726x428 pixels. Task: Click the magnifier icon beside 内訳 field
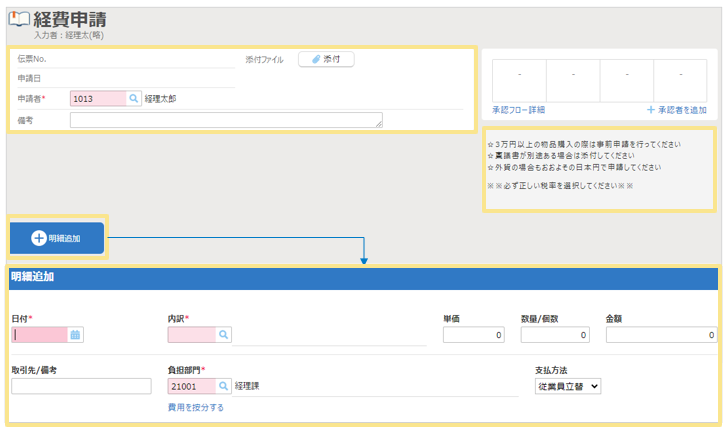coord(224,335)
